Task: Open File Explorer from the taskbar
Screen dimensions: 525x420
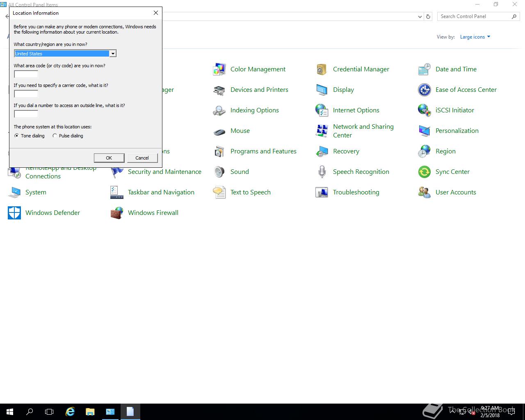Action: point(90,412)
